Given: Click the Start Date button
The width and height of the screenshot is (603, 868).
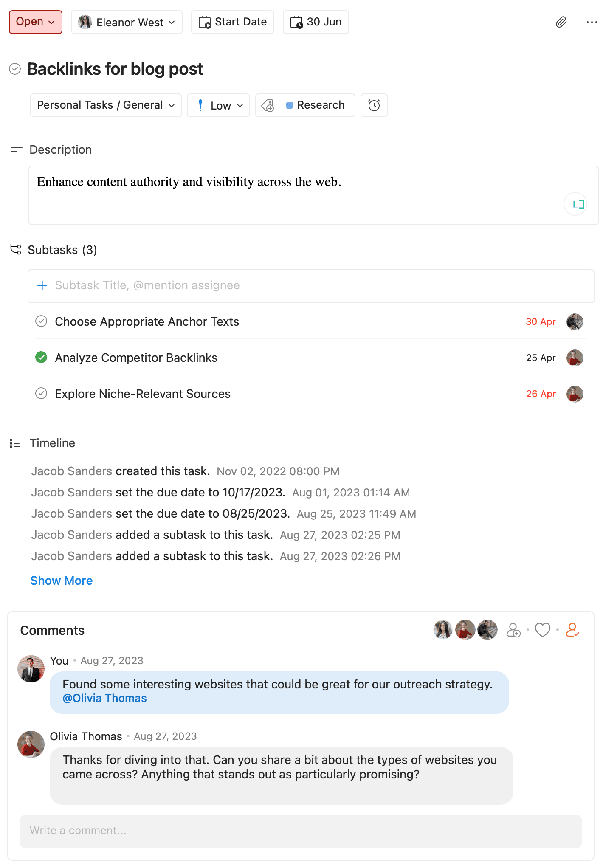Looking at the screenshot, I should tap(233, 22).
